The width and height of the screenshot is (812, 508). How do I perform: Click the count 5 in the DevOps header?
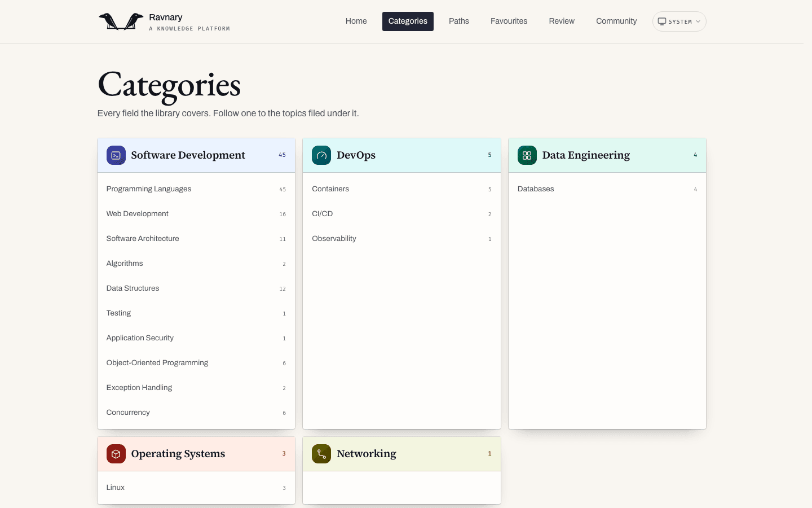pos(489,155)
